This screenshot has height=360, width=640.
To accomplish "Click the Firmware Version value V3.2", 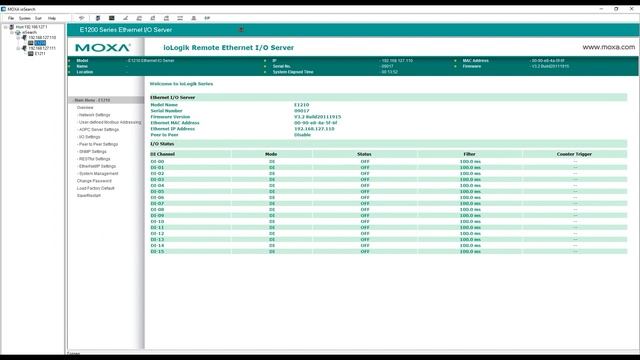I will pos(318,117).
